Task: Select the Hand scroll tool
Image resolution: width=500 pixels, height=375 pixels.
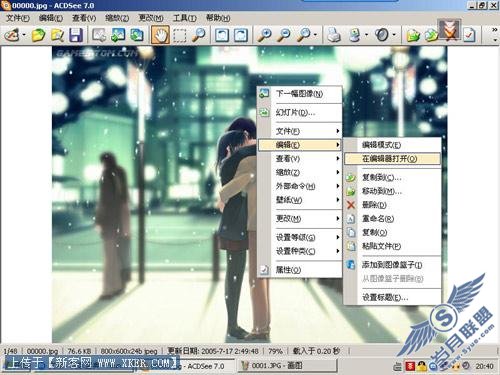Action: click(160, 35)
